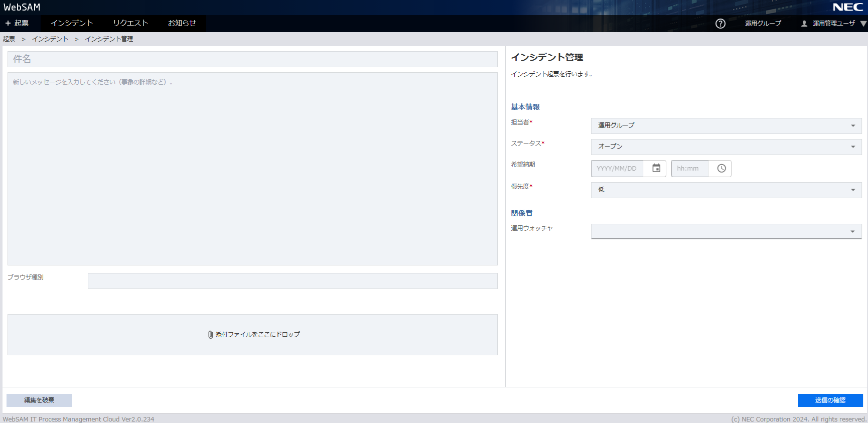Screen dimensions: 868x423
Task: Click the 送信の確認 button
Action: coord(830,400)
